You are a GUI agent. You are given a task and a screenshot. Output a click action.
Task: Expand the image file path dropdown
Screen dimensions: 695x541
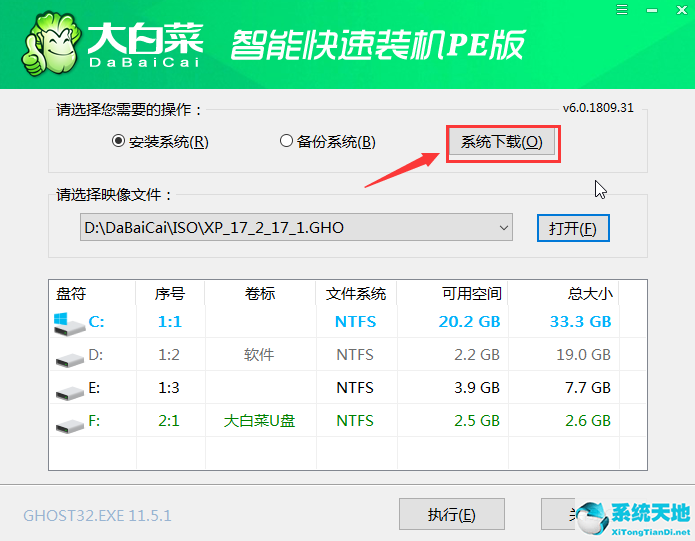504,228
